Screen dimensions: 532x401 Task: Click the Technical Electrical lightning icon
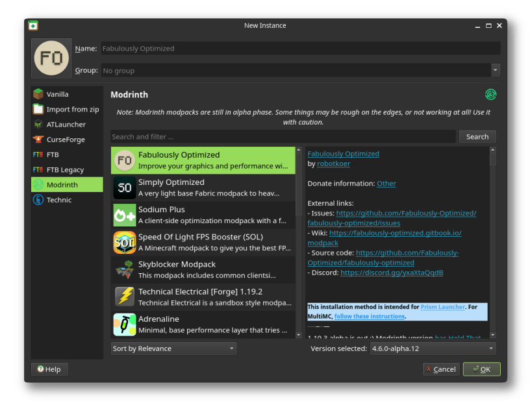click(125, 297)
